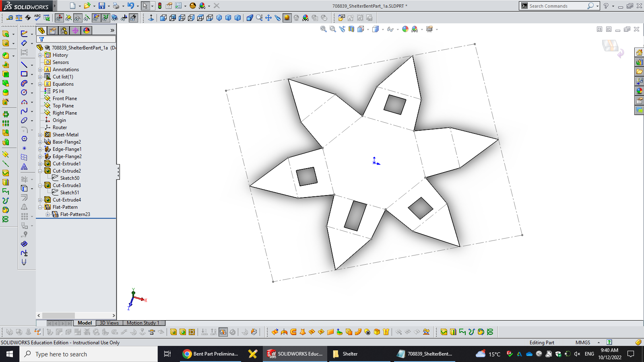
Task: Switch to the Motion Study 1 tab
Action: pos(143,323)
